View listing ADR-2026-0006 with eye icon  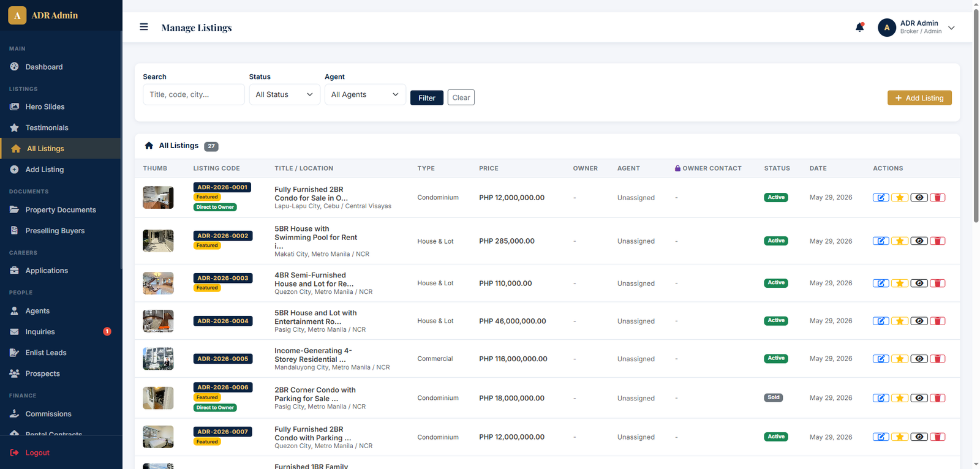pyautogui.click(x=919, y=398)
